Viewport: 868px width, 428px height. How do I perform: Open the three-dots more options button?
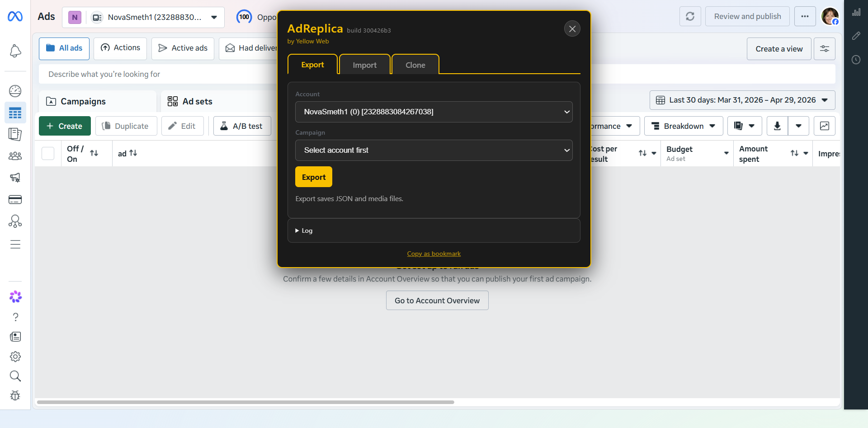(805, 16)
